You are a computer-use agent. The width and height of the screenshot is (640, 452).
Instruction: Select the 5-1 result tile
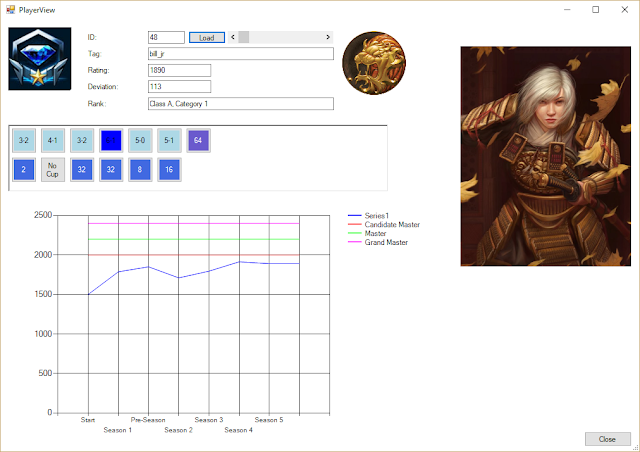pyautogui.click(x=169, y=140)
